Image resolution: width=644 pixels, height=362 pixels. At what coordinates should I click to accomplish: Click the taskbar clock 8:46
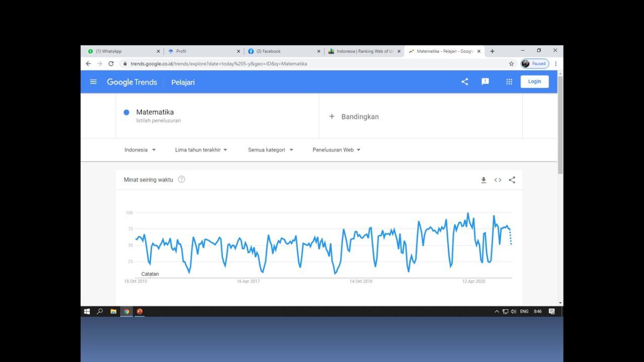point(538,312)
